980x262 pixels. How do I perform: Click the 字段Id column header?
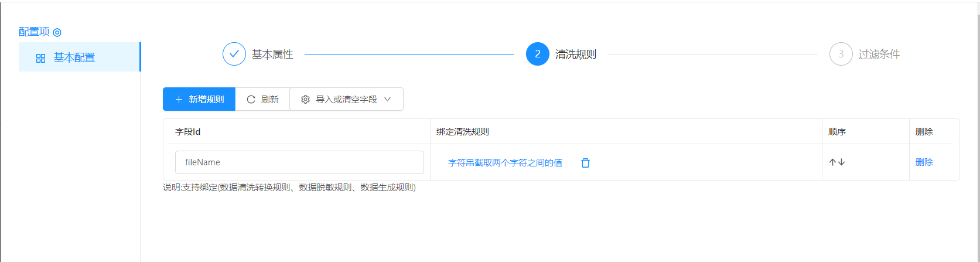coord(188,132)
